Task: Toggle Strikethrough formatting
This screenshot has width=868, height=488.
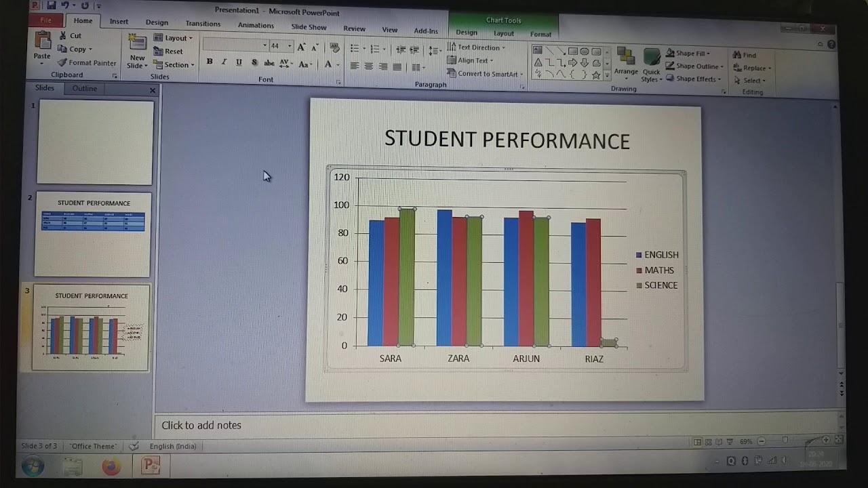Action: pos(269,63)
